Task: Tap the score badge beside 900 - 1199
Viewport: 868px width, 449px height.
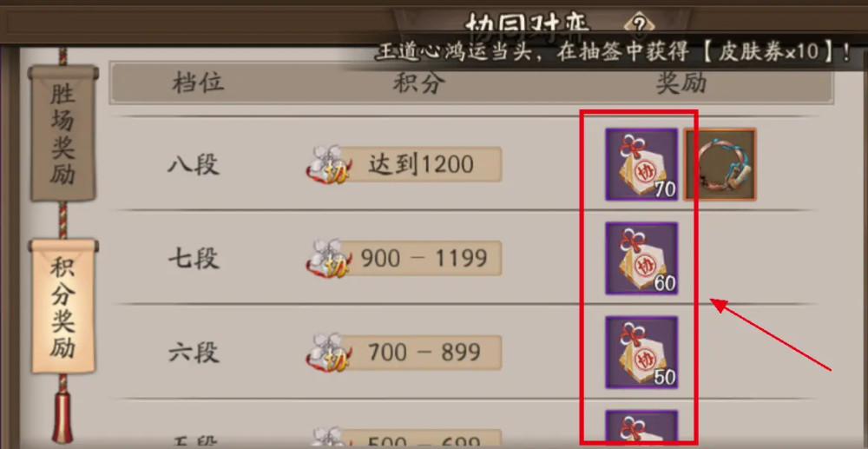Action: (x=329, y=259)
